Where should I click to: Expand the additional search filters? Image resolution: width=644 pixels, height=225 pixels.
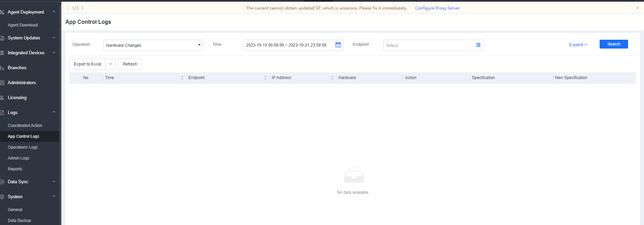[x=578, y=45]
